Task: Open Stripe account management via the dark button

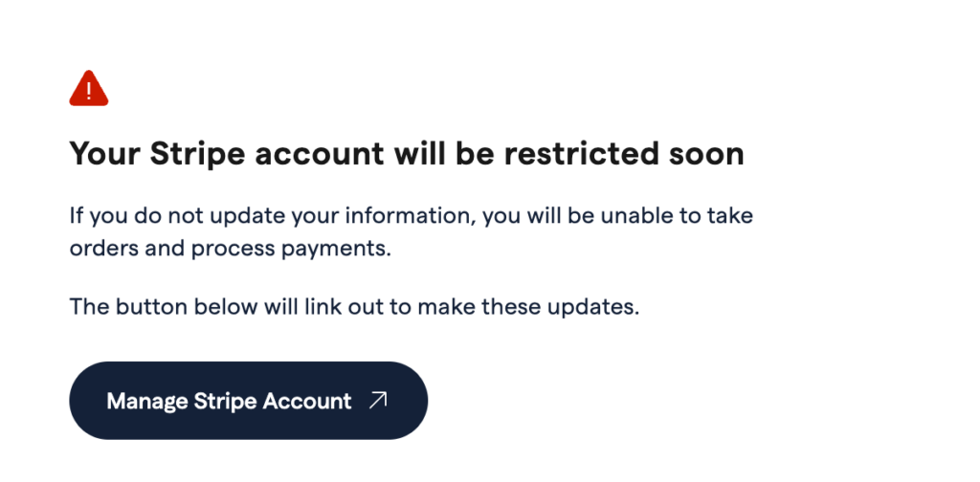Action: coord(248,401)
